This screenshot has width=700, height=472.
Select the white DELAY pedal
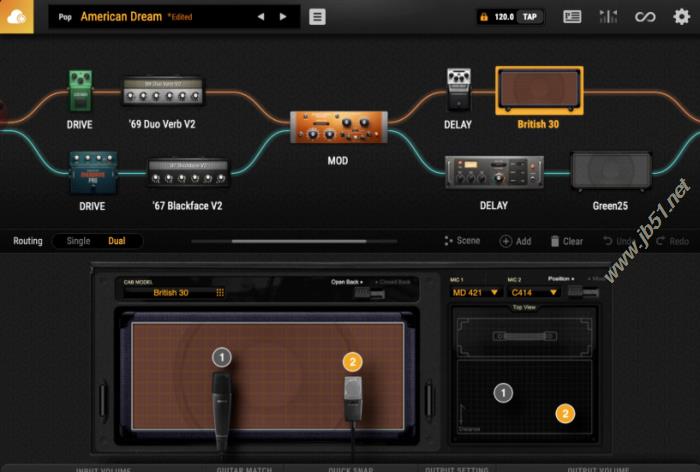pos(458,89)
